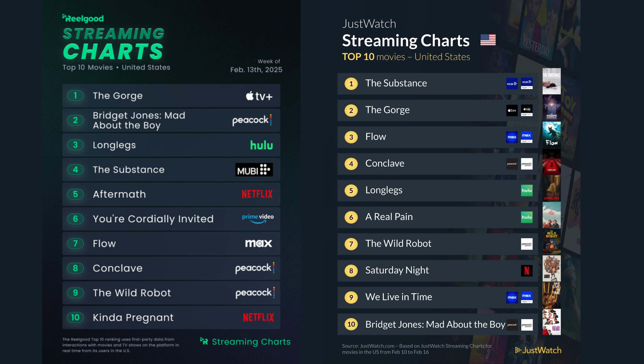The image size is (644, 364).
Task: Open The Substance poster thumbnail
Action: pyautogui.click(x=551, y=81)
